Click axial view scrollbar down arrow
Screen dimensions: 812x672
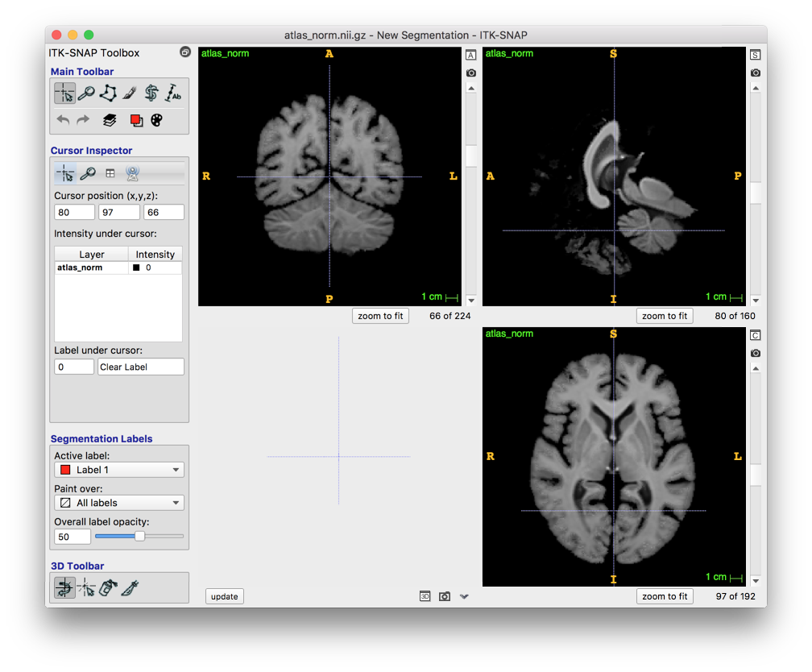[x=471, y=301]
